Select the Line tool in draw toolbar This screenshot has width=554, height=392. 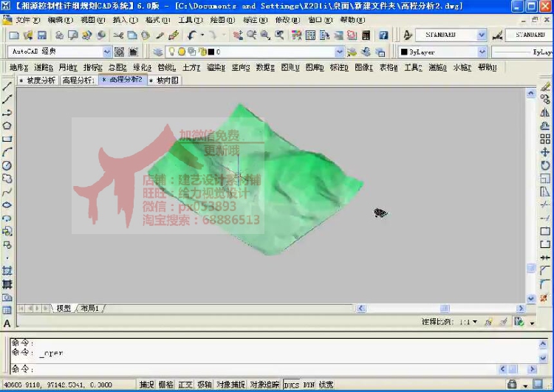pyautogui.click(x=7, y=86)
